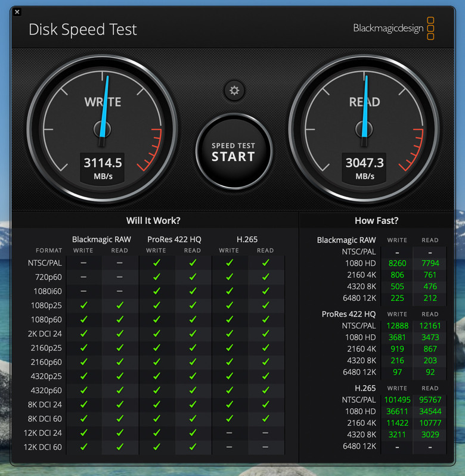465x476 pixels.
Task: Click H.265 read checkmark for 8K DCI 60
Action: click(x=265, y=419)
